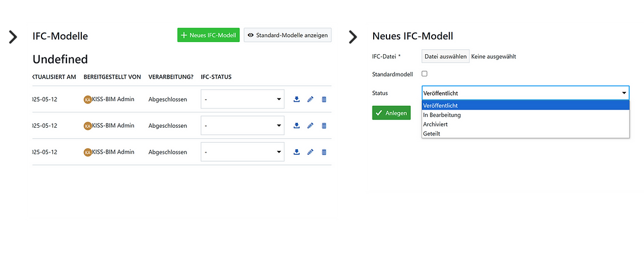The image size is (644, 266).
Task: Download the third row's IFC model
Action: pyautogui.click(x=296, y=152)
